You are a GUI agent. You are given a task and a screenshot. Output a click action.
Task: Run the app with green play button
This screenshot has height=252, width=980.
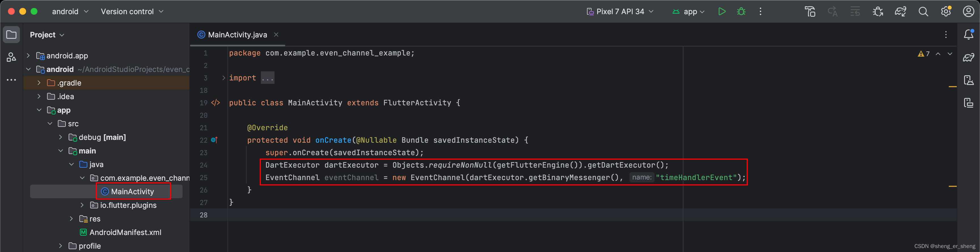point(722,11)
